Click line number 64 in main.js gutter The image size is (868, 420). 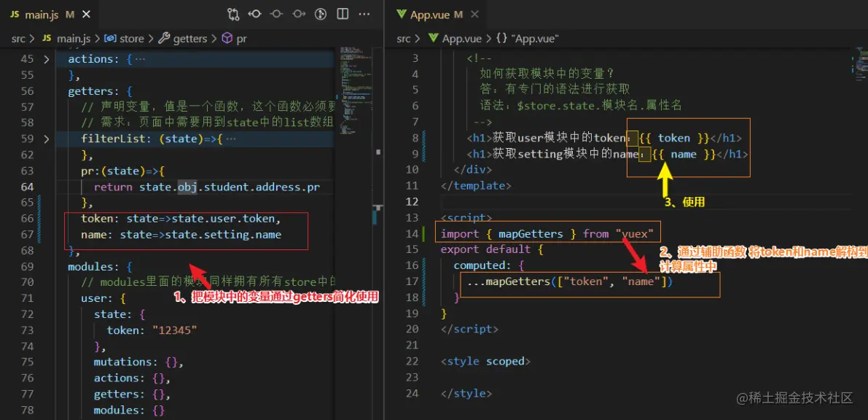26,187
